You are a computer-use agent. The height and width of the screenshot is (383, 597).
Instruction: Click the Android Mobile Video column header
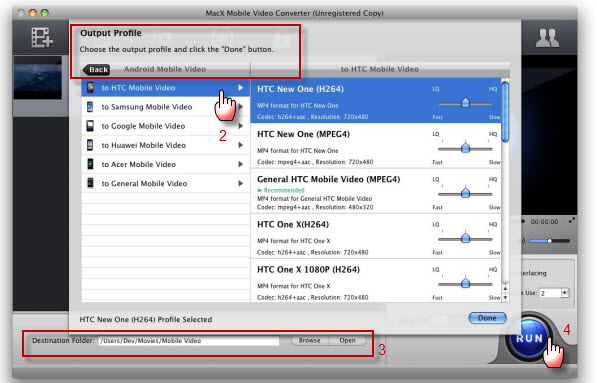(x=165, y=69)
